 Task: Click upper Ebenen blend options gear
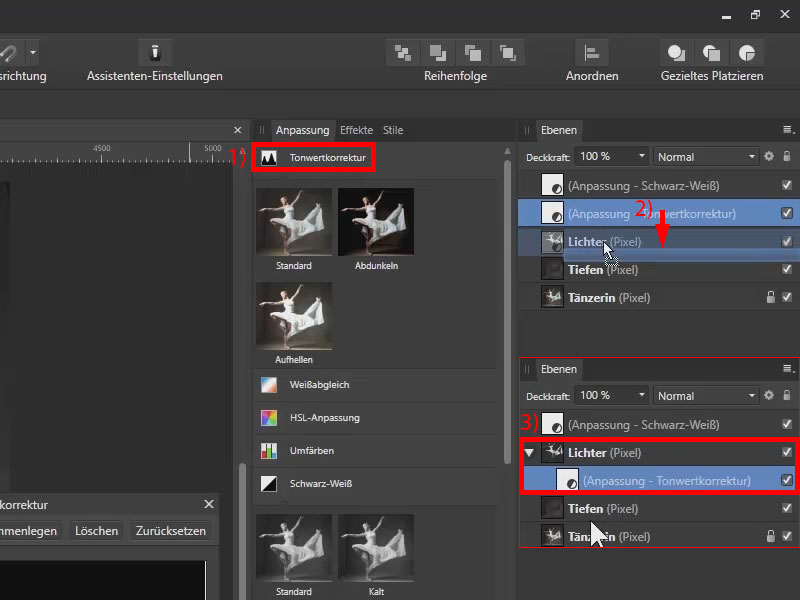[769, 157]
